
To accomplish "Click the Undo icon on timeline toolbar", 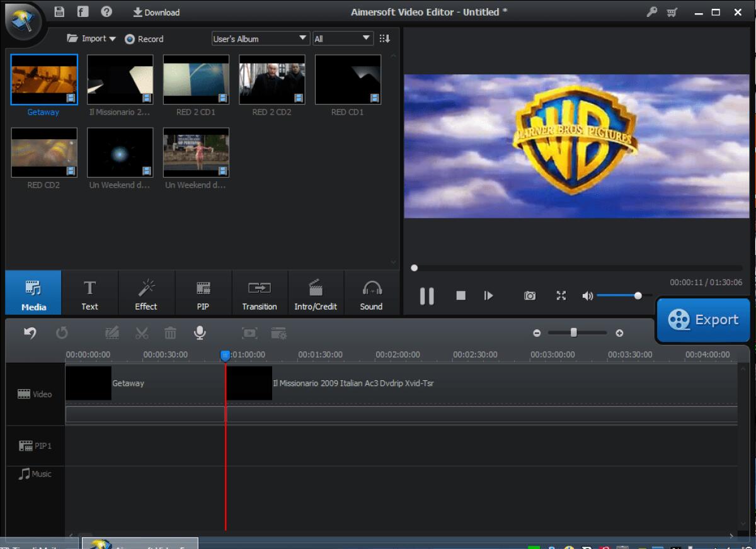I will [29, 332].
